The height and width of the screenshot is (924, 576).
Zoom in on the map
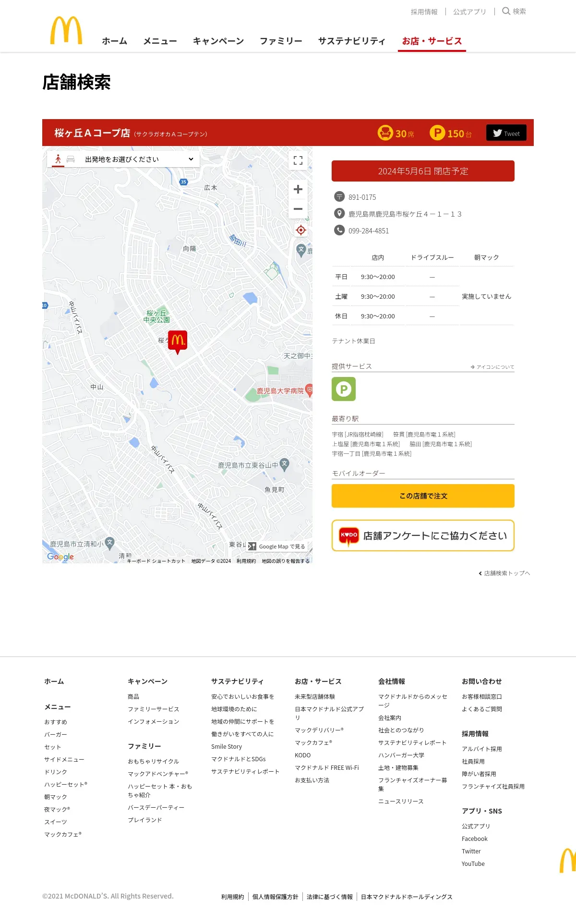tap(298, 189)
